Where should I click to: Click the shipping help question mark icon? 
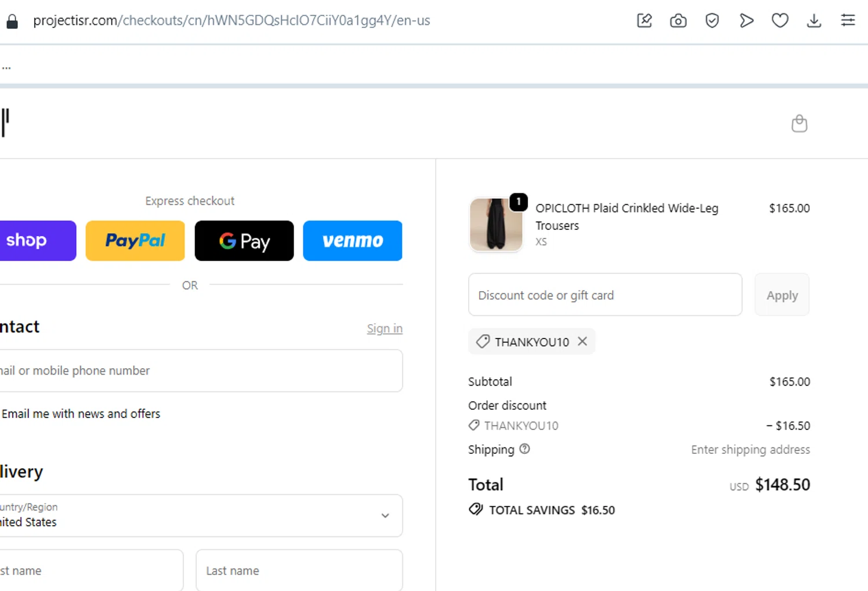tap(524, 449)
